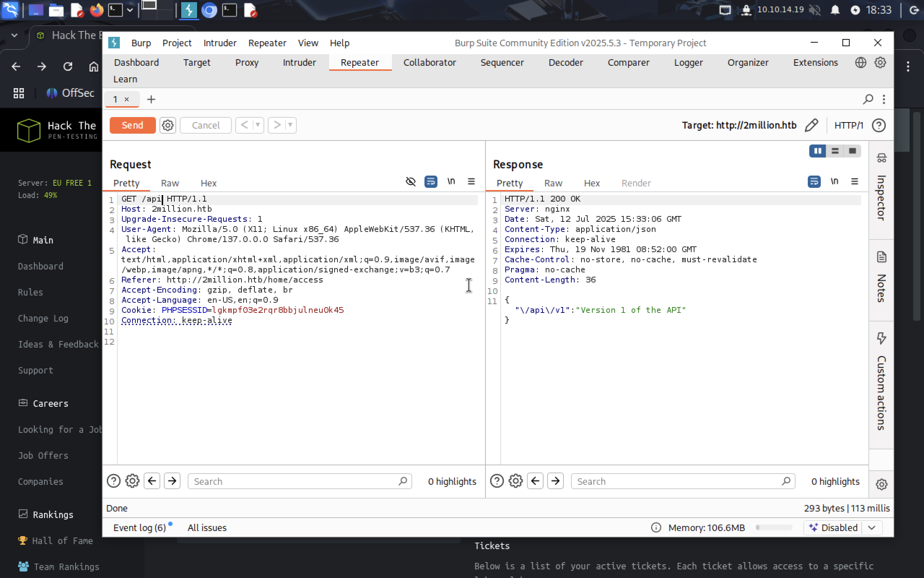Focus the Response search field
Viewport: 924px width, 578px height.
coord(683,481)
